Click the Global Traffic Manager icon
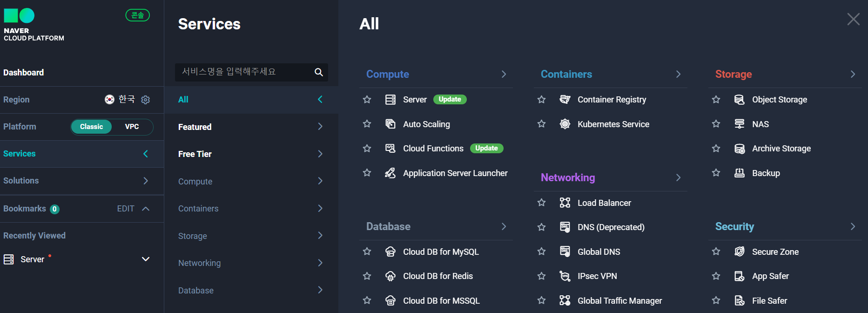 pos(565,300)
